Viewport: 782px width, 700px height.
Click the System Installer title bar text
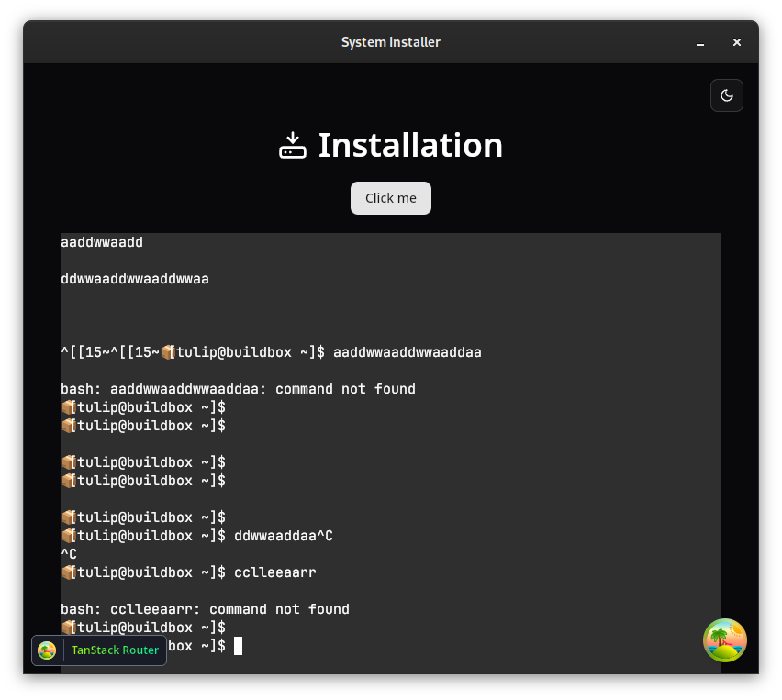point(390,42)
